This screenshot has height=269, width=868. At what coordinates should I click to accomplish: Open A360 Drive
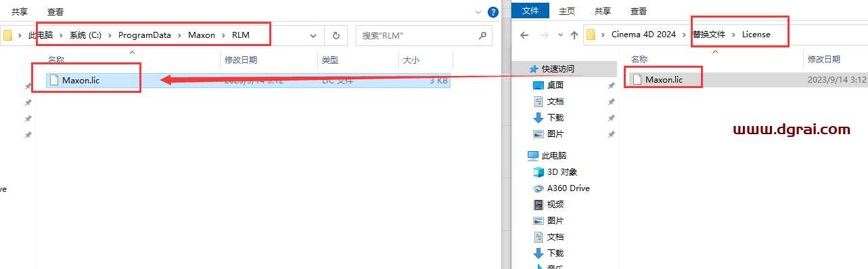tap(568, 188)
